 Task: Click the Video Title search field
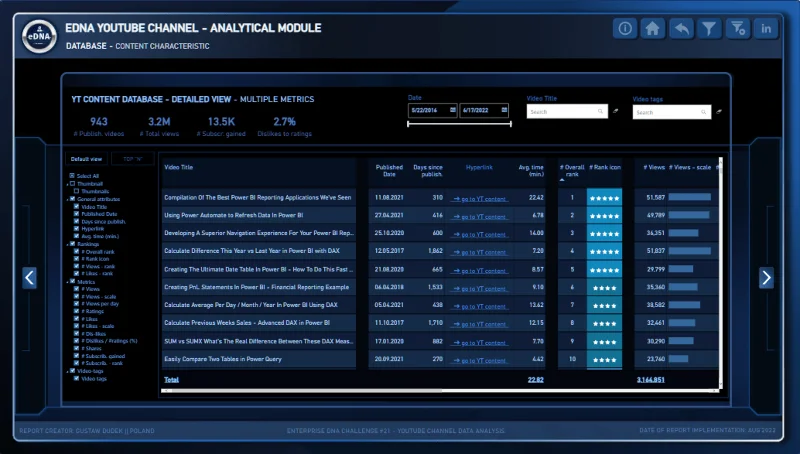click(x=567, y=111)
